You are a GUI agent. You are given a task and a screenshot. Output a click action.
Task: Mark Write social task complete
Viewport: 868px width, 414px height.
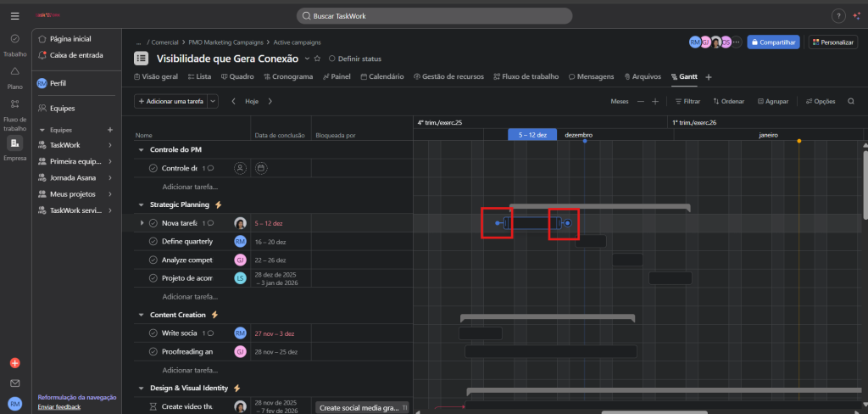pyautogui.click(x=153, y=333)
